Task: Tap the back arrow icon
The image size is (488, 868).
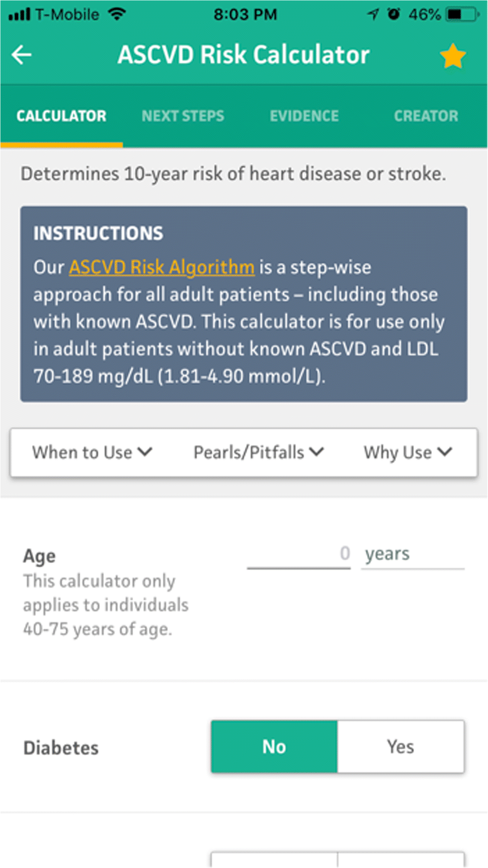Action: pyautogui.click(x=22, y=54)
